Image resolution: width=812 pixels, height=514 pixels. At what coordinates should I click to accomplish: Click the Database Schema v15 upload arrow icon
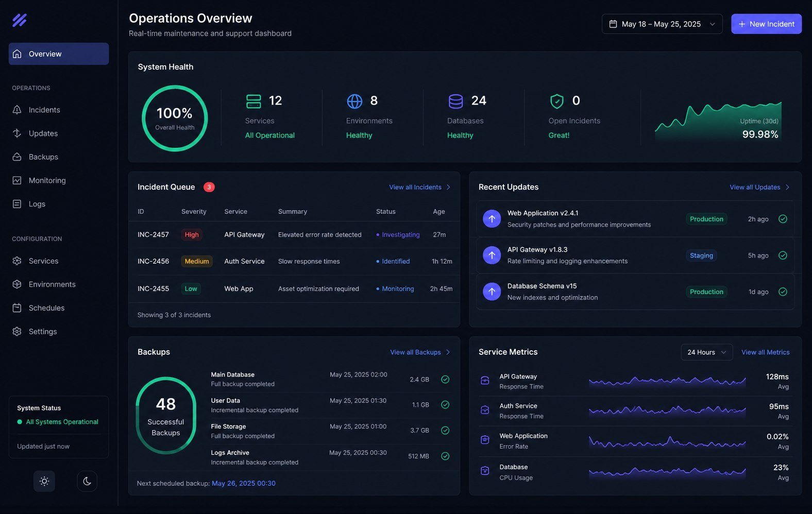click(x=492, y=292)
